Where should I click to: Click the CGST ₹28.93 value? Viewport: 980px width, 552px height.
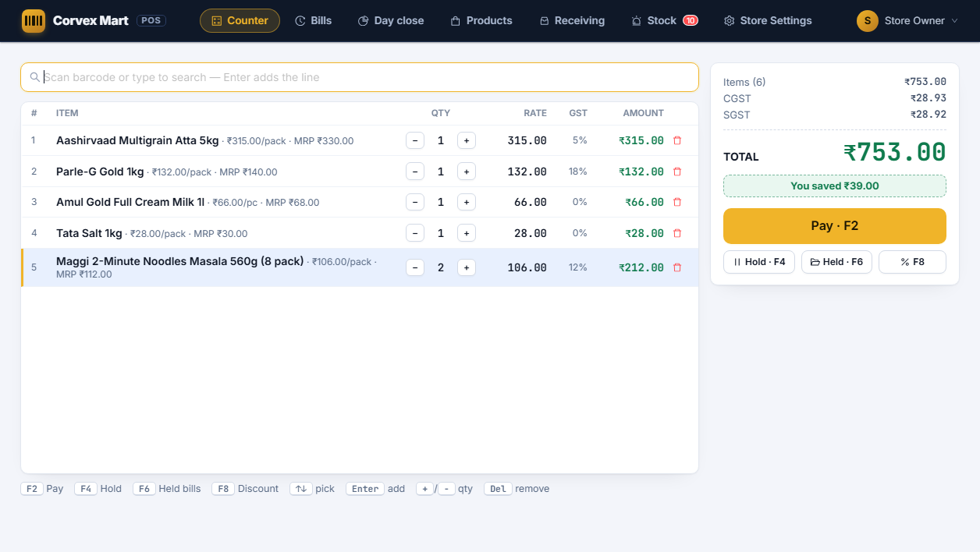click(x=929, y=98)
